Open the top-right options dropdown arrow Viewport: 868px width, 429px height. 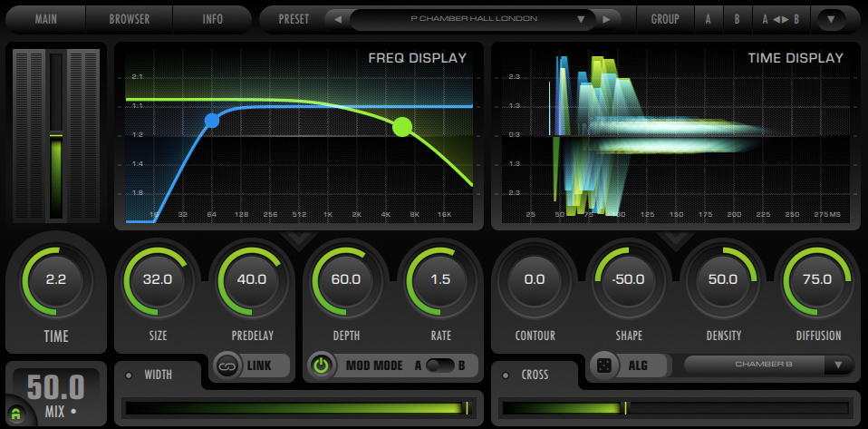coord(831,19)
